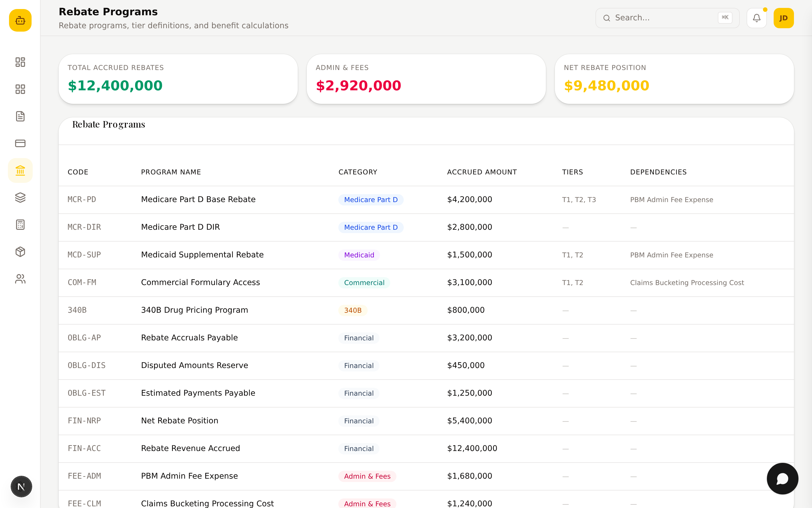
Task: Click the TIERS column header
Action: (572, 172)
